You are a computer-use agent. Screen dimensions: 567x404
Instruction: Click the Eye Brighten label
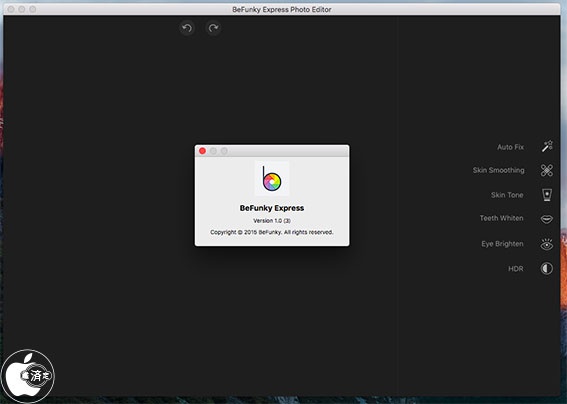coord(502,244)
